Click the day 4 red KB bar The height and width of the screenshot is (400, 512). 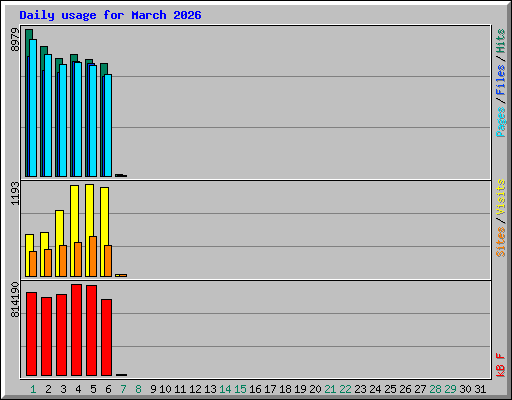(76, 330)
